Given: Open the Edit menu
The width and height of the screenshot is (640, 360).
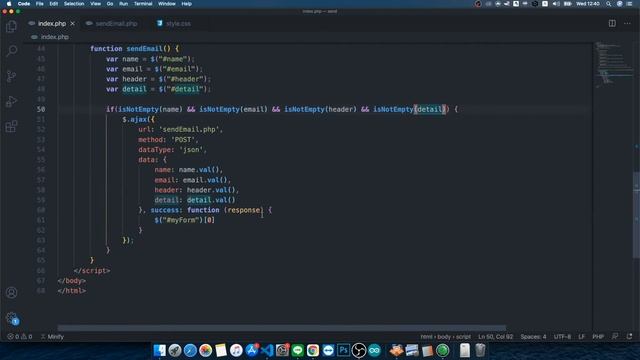Looking at the screenshot, I should (x=53, y=4).
